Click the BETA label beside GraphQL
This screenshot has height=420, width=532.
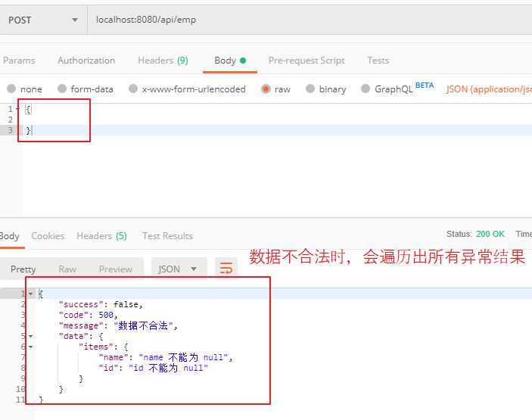point(425,86)
